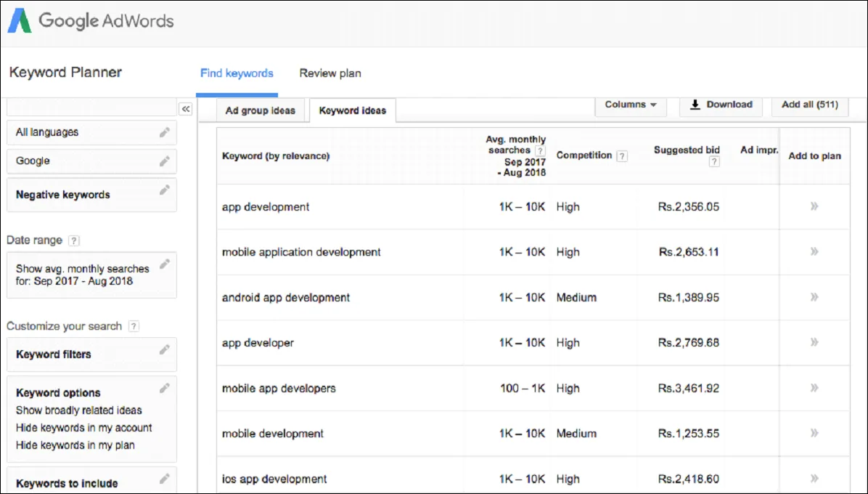Edit Keywords to include with pencil icon
This screenshot has width=868, height=494.
click(x=165, y=478)
